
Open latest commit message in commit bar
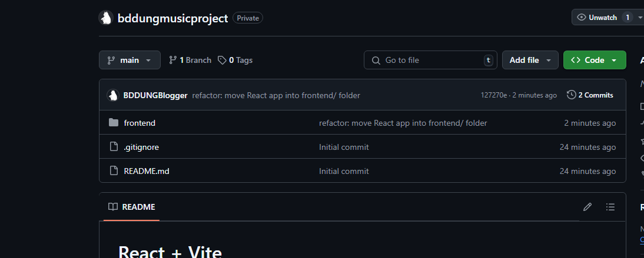tap(276, 96)
